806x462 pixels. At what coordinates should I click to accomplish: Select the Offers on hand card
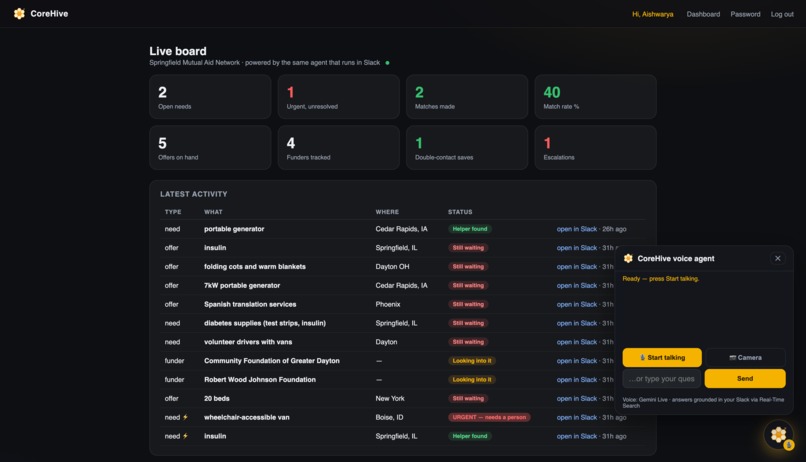(x=210, y=147)
